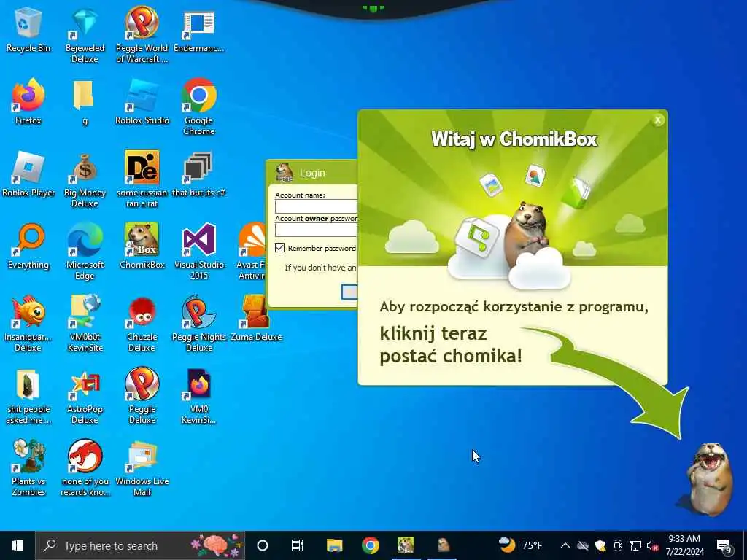Toggle the Remember password checkbox
Screen dimensions: 747x560
click(x=279, y=248)
